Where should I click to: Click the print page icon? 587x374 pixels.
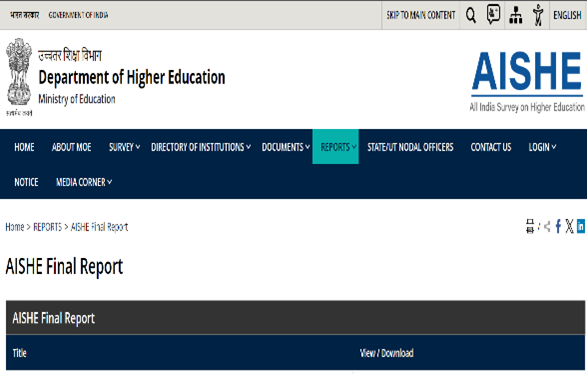pos(530,226)
